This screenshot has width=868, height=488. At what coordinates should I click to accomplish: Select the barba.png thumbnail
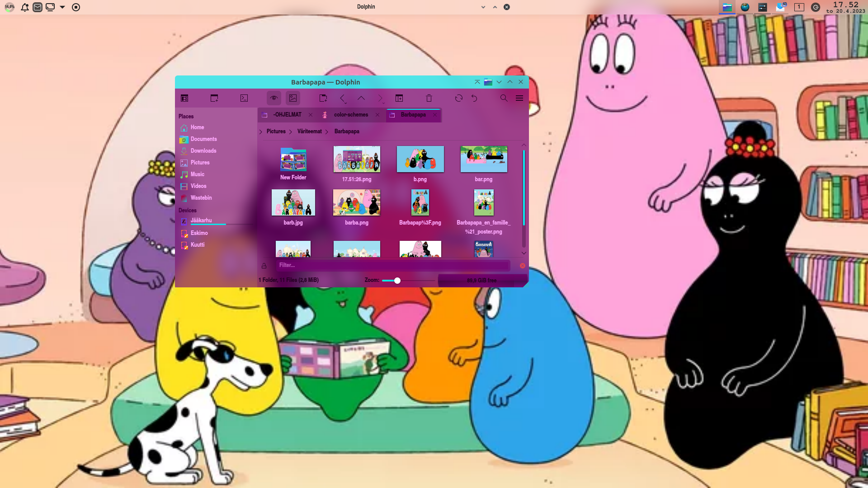357,202
